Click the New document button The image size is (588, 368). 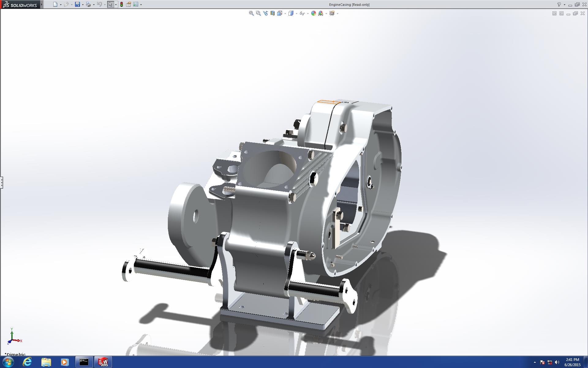pos(55,4)
